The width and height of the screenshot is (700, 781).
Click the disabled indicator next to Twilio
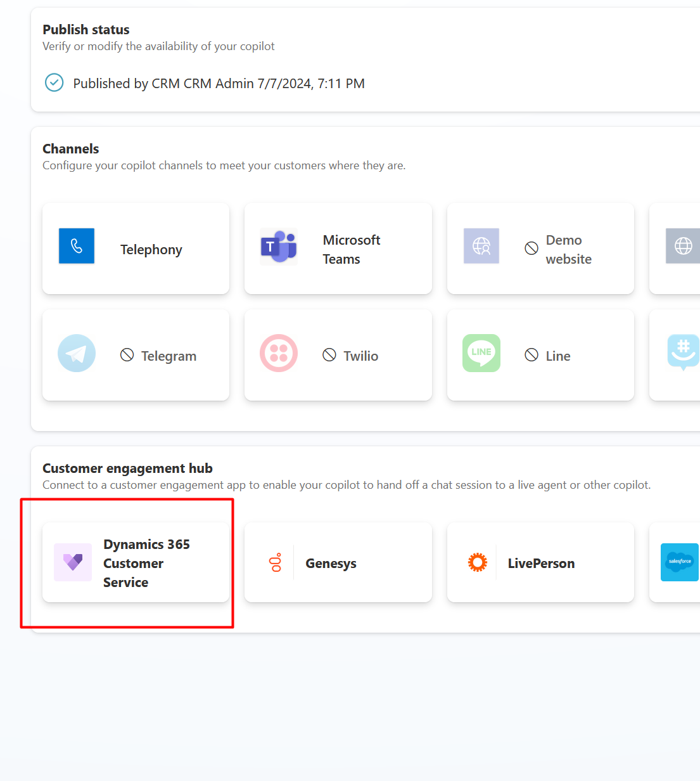[329, 355]
